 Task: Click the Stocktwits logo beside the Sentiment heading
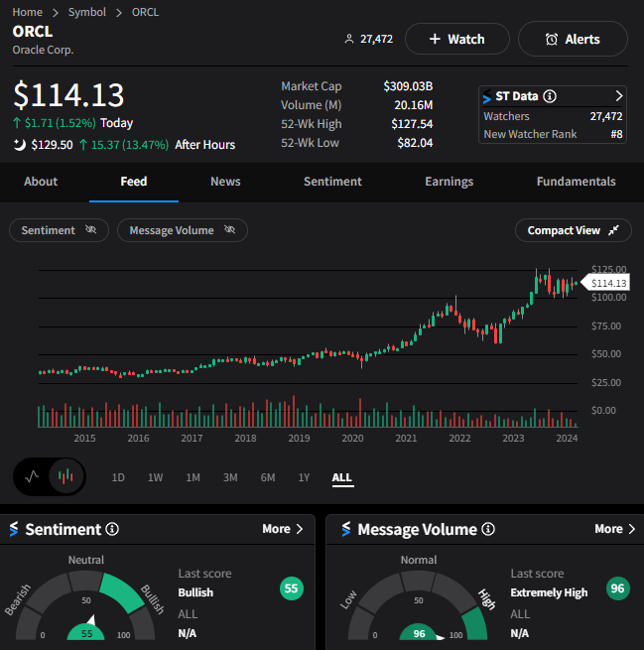click(14, 529)
